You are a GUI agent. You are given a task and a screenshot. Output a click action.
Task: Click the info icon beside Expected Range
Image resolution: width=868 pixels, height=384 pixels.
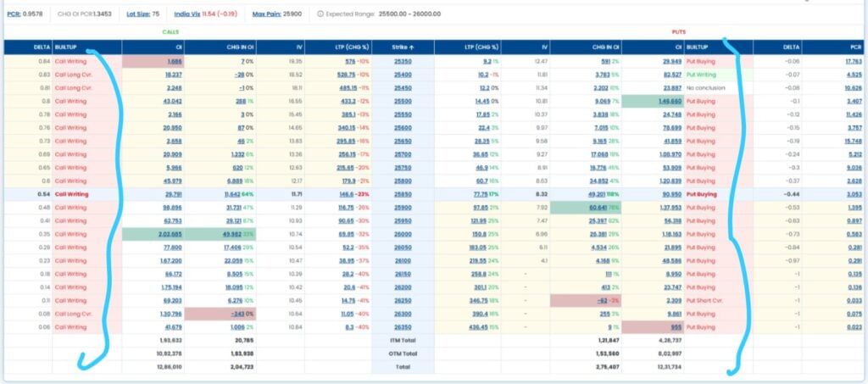[320, 14]
